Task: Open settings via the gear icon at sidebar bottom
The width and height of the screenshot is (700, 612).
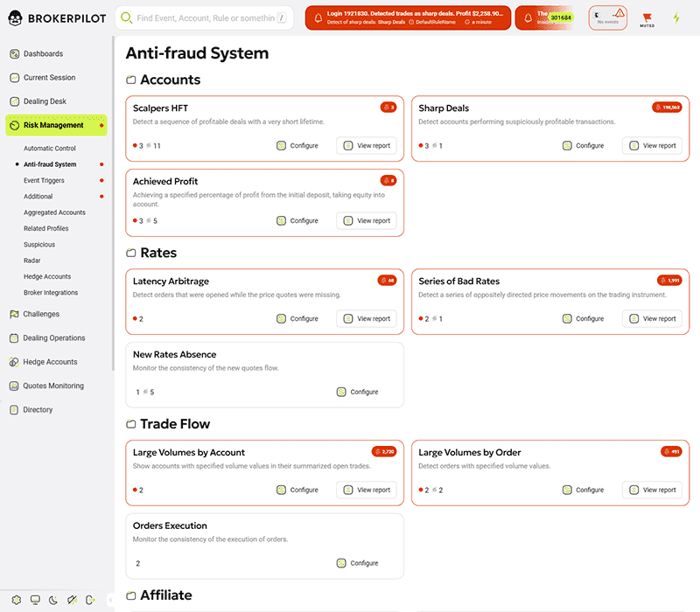Action: [x=16, y=601]
